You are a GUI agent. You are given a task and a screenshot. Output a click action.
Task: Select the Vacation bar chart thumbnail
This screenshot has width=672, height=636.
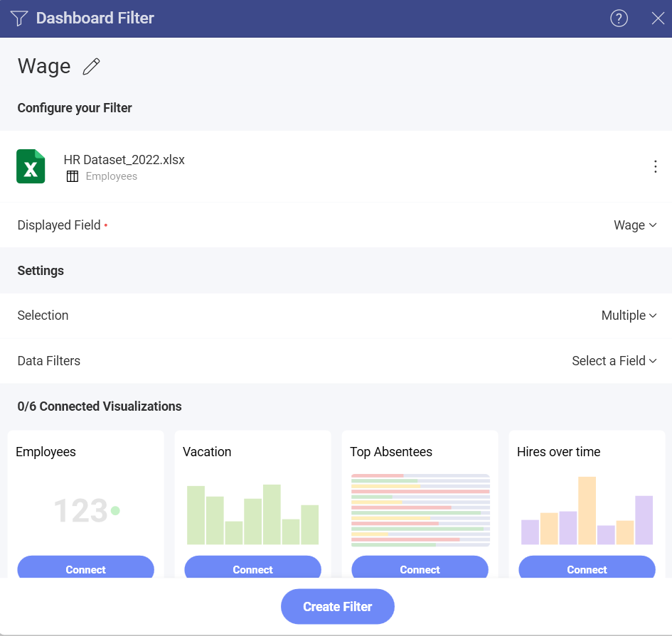coord(253,514)
